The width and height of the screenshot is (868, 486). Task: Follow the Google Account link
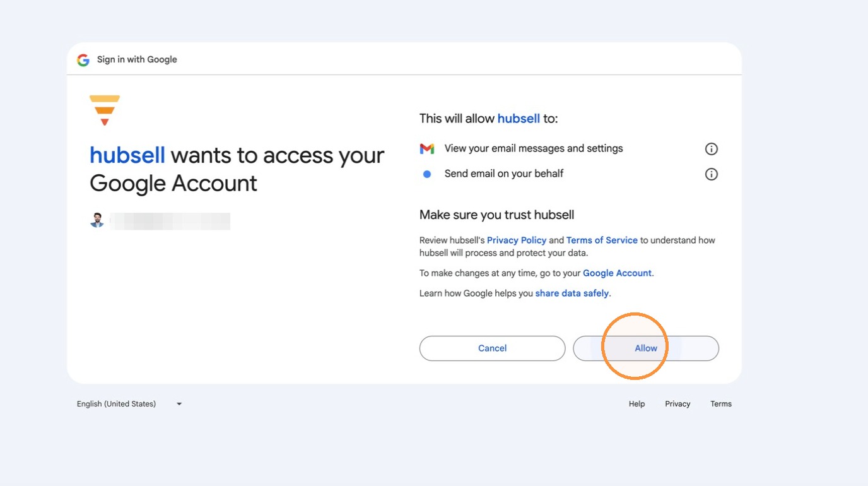[617, 273]
